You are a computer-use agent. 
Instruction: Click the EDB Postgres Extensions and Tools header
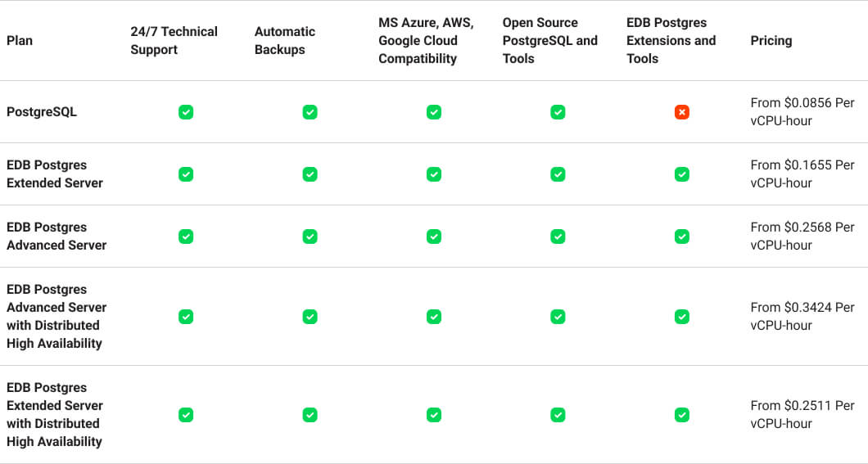tap(671, 41)
